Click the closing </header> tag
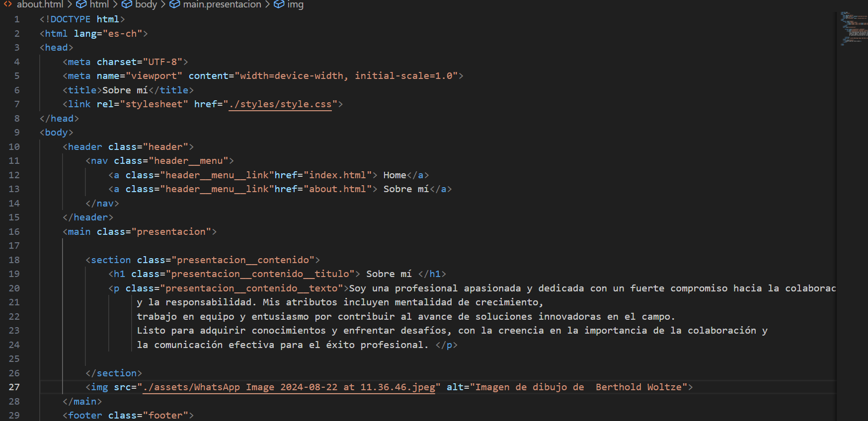The image size is (868, 421). coord(88,217)
